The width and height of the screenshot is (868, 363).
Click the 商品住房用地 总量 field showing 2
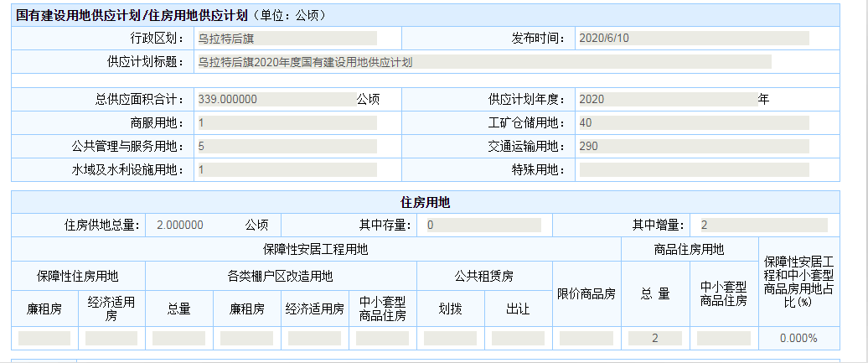(655, 339)
